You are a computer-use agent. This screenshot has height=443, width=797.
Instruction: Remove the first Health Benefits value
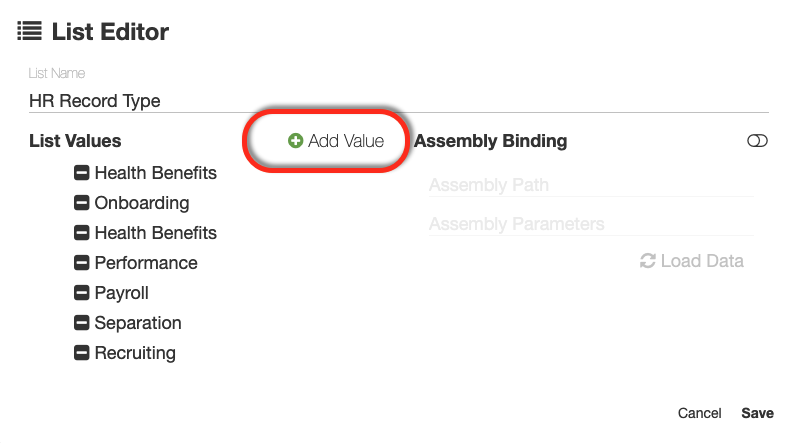[82, 173]
